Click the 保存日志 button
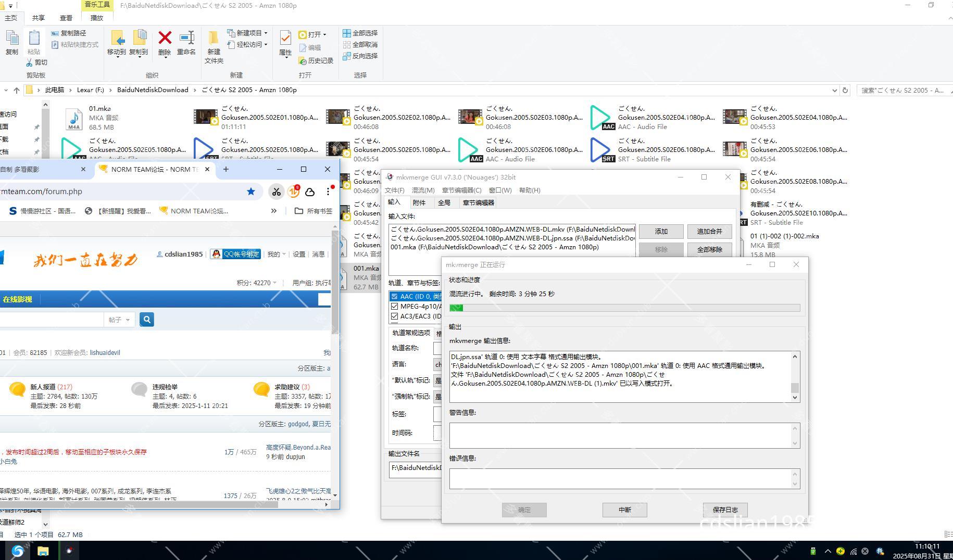Screen dimensions: 953x560 pyautogui.click(x=725, y=510)
